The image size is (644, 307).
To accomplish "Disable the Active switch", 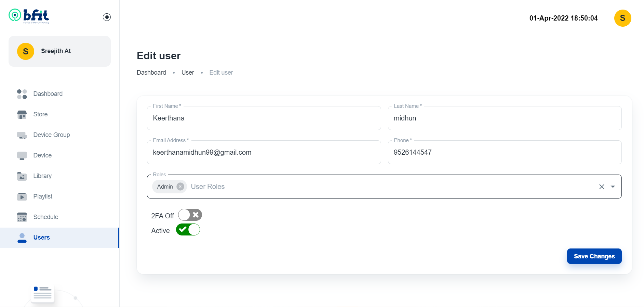I will tap(188, 230).
